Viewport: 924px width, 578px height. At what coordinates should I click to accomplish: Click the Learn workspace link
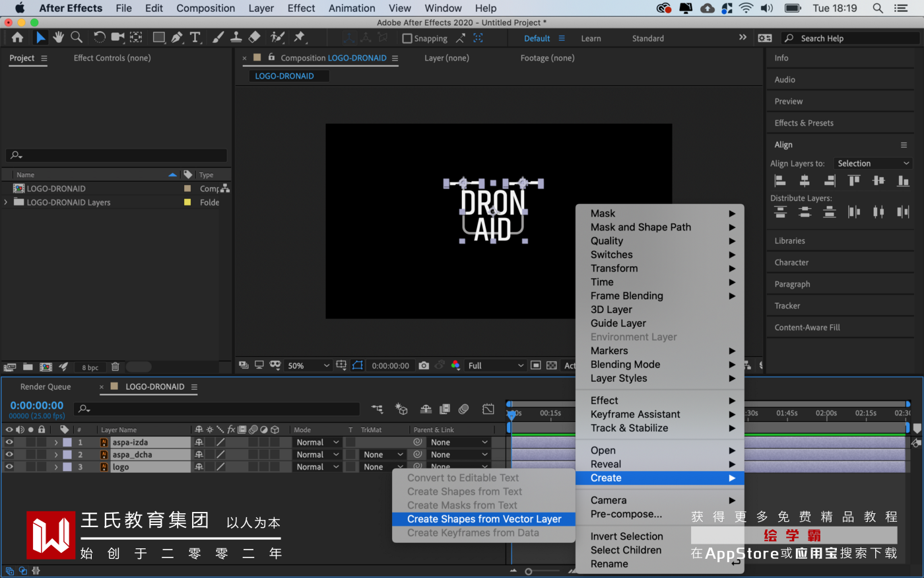(x=591, y=38)
